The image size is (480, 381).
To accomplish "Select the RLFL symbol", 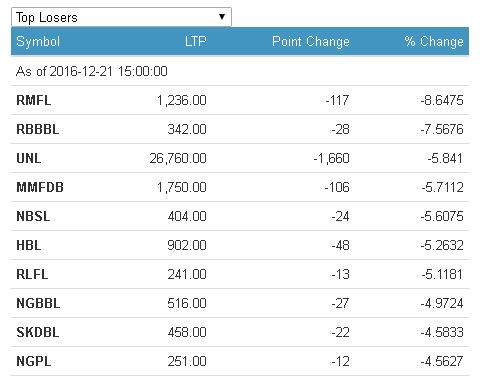I will 32,274.
